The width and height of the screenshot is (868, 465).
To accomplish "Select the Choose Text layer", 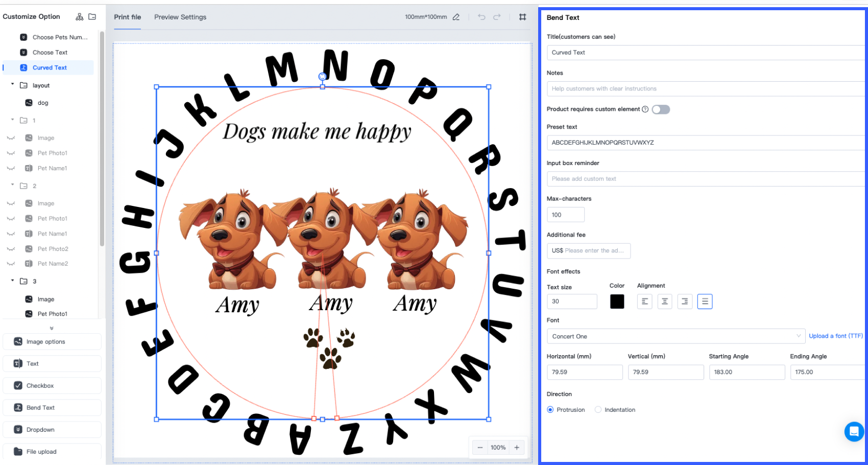I will coord(49,53).
